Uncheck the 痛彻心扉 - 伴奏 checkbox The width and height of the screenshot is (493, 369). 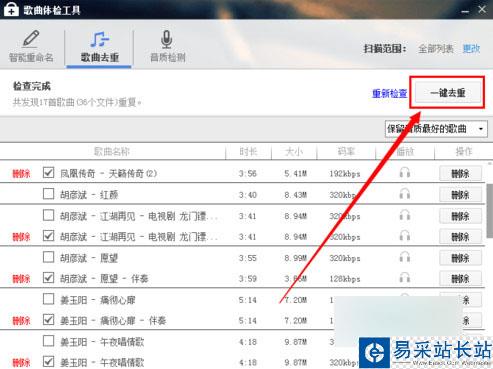[x=48, y=320]
